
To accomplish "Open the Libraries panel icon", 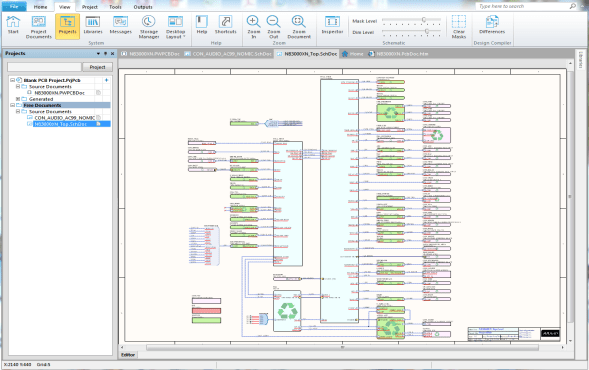I will pos(93,25).
